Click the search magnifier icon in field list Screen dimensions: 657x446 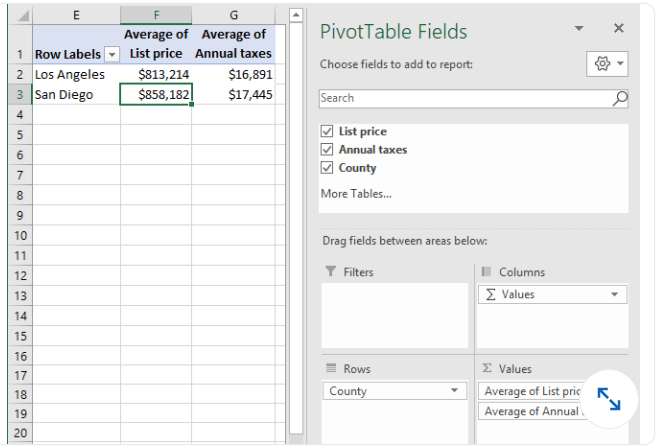tap(619, 98)
